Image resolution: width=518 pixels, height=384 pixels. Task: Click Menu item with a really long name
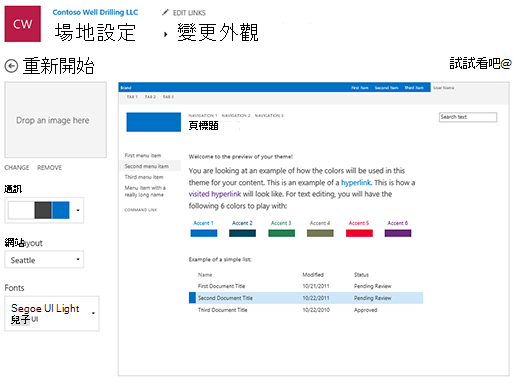click(145, 191)
